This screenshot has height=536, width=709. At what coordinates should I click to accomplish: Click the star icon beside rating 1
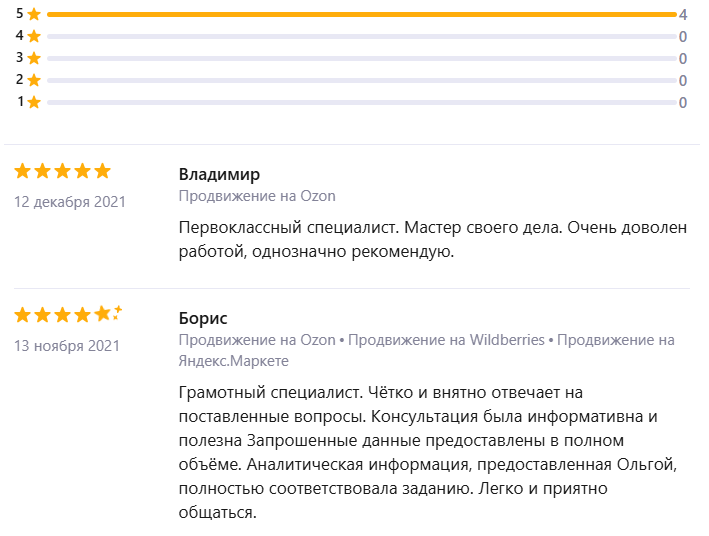pos(34,102)
